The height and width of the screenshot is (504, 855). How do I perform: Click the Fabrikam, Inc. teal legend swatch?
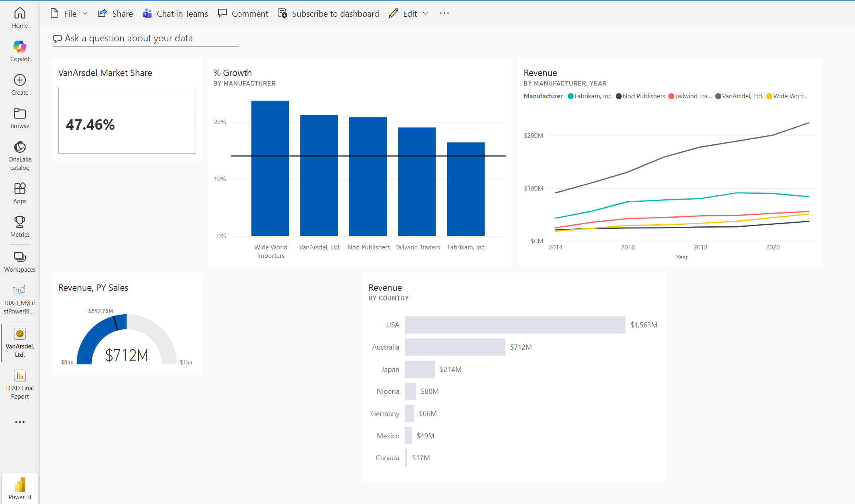click(570, 96)
